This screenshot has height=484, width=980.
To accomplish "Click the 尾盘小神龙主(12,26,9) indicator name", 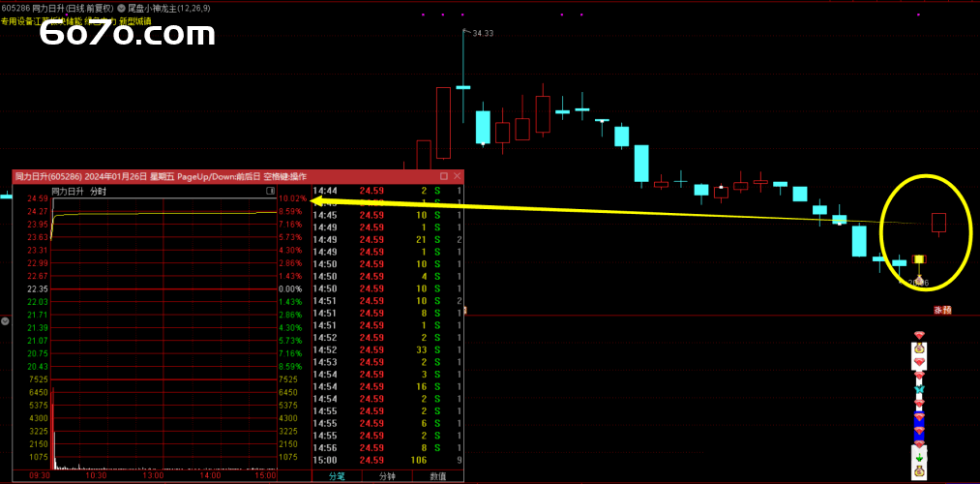I will (169, 9).
